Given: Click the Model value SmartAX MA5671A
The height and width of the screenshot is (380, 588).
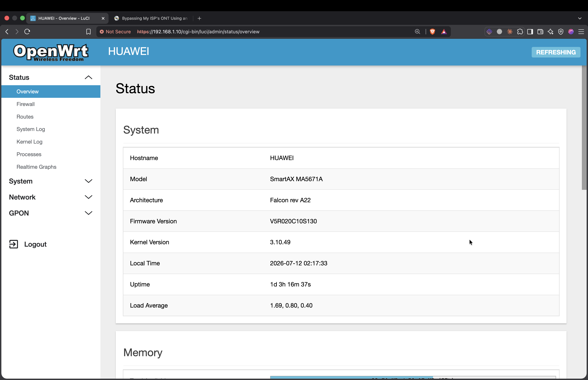Looking at the screenshot, I should tap(296, 179).
